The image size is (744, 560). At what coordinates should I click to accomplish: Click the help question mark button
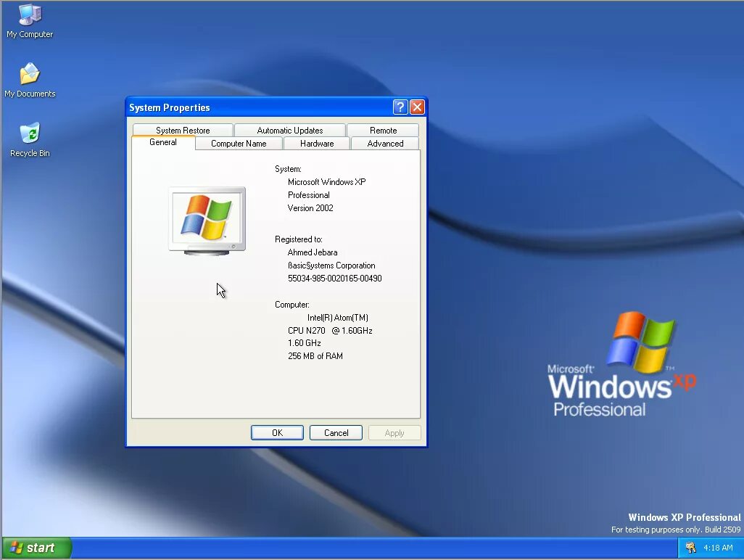click(400, 107)
